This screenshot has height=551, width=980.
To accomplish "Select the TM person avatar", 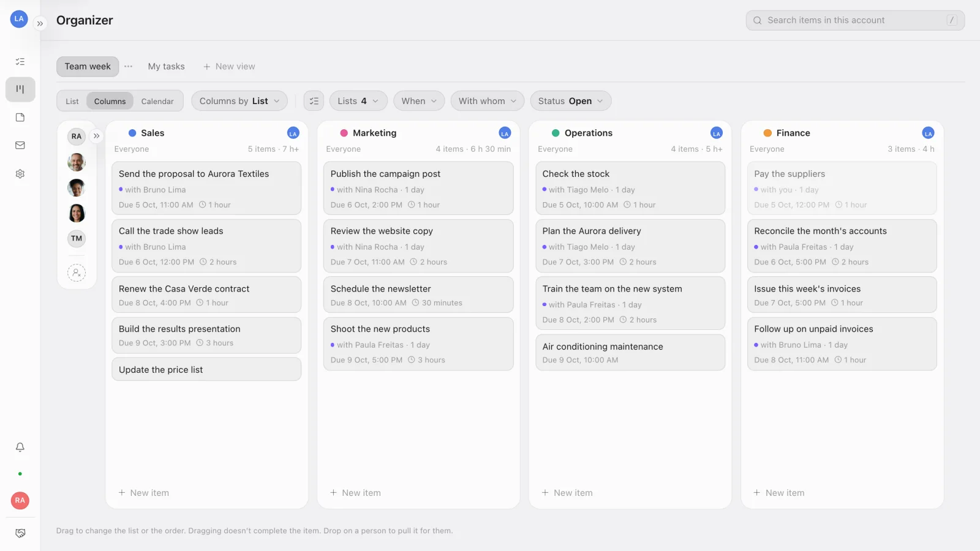I will [x=77, y=238].
